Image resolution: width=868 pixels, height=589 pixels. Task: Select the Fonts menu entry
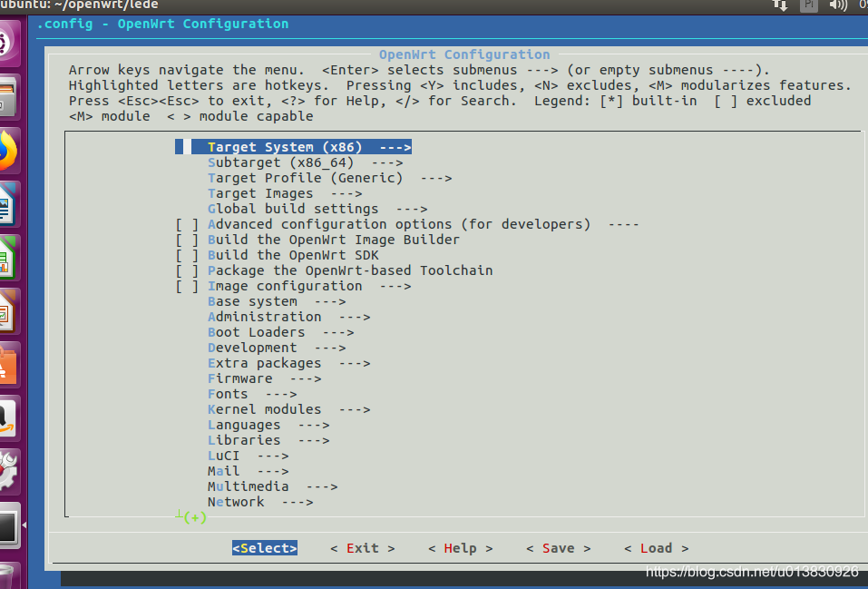[x=252, y=394]
